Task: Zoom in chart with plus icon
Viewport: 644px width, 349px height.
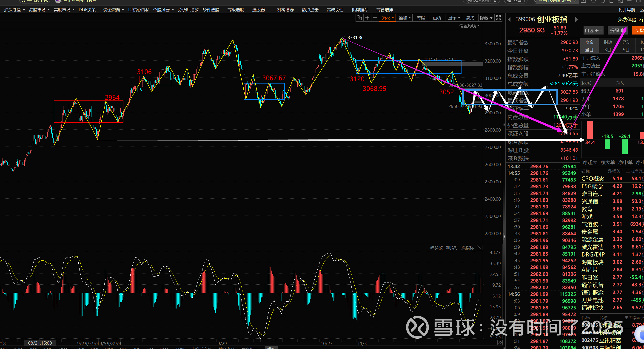Action: [367, 18]
